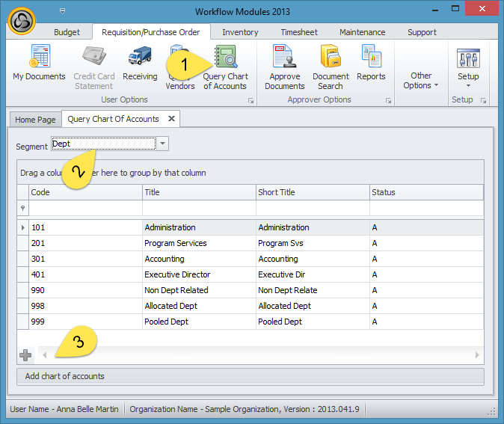The height and width of the screenshot is (424, 504).
Task: Click the application logo orb
Action: pyautogui.click(x=23, y=21)
